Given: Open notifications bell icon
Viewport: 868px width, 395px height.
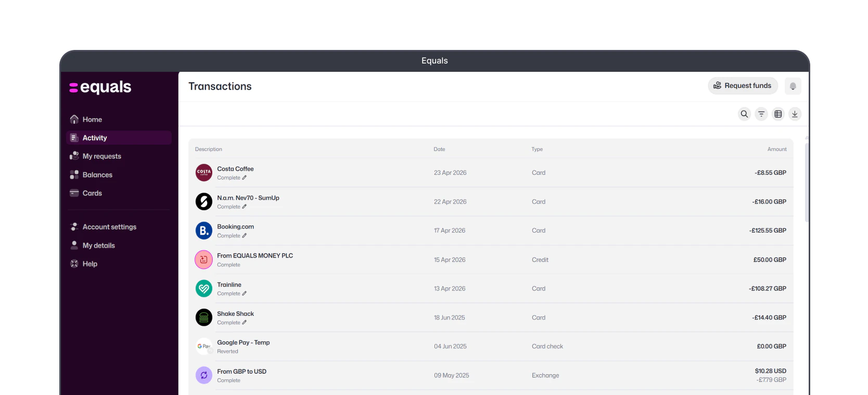Looking at the screenshot, I should (x=793, y=86).
